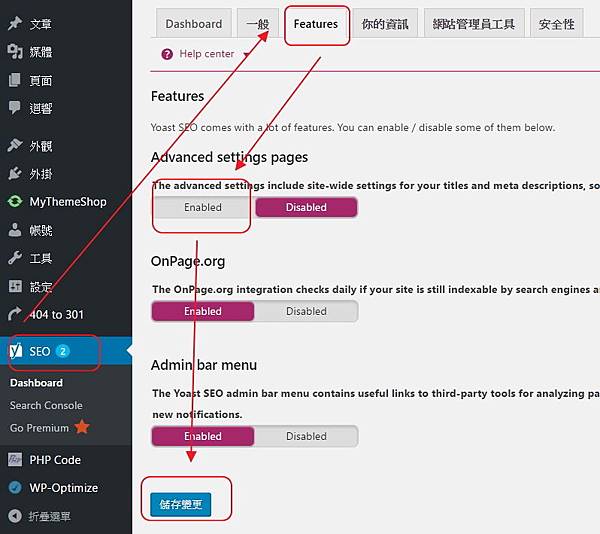Click the OnPage.org heading

tap(188, 261)
